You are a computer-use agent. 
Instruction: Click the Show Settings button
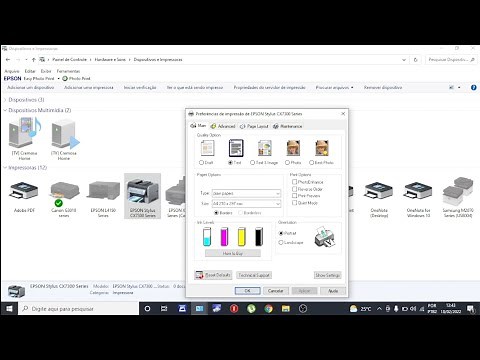(328, 275)
